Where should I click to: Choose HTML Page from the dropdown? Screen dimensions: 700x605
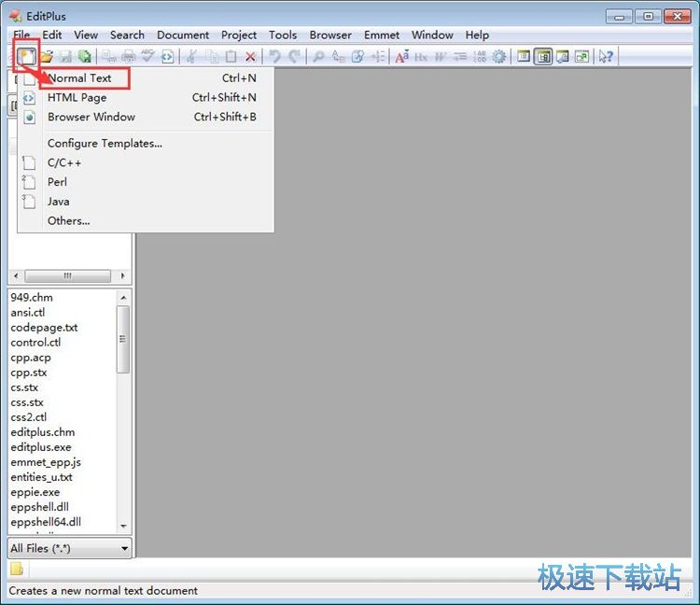coord(146,97)
